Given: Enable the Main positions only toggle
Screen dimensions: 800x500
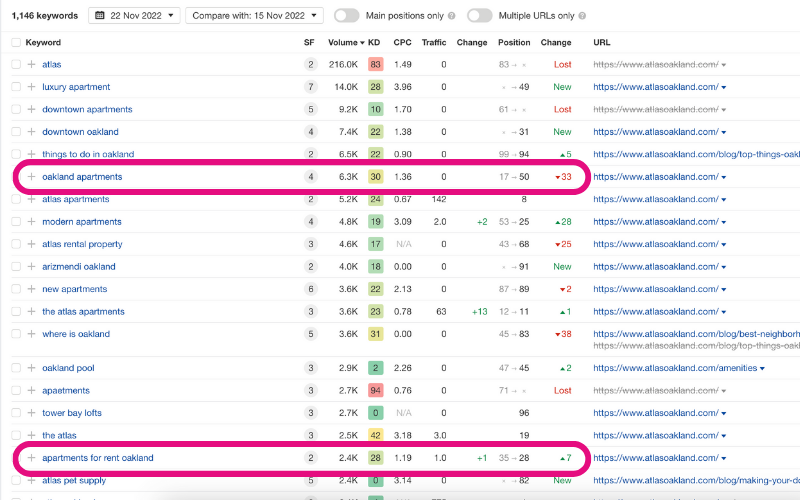Looking at the screenshot, I should tap(347, 16).
